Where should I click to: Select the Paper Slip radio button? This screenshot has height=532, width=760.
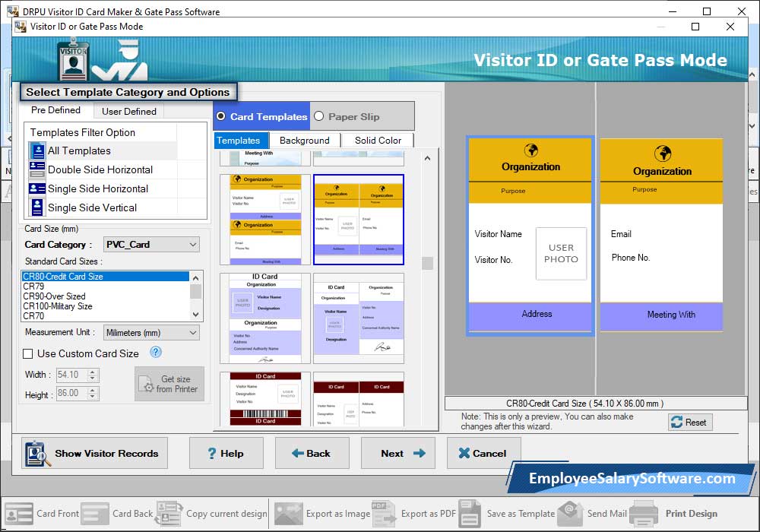pyautogui.click(x=319, y=116)
